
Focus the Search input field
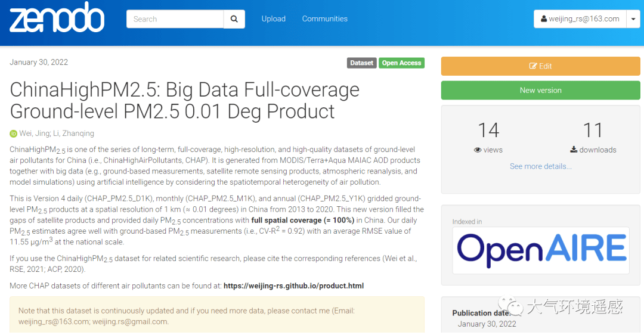tap(175, 19)
